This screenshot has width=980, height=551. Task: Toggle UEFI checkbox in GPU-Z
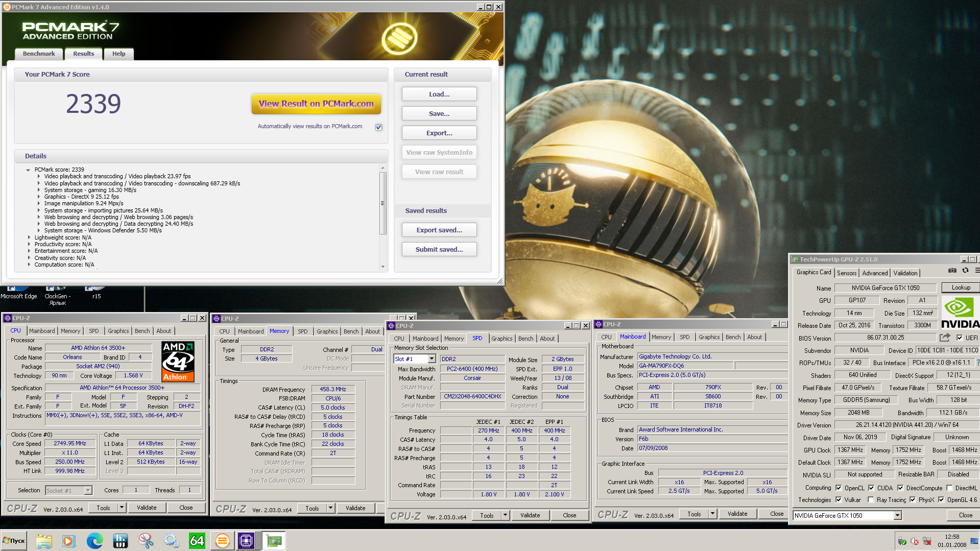coord(960,338)
